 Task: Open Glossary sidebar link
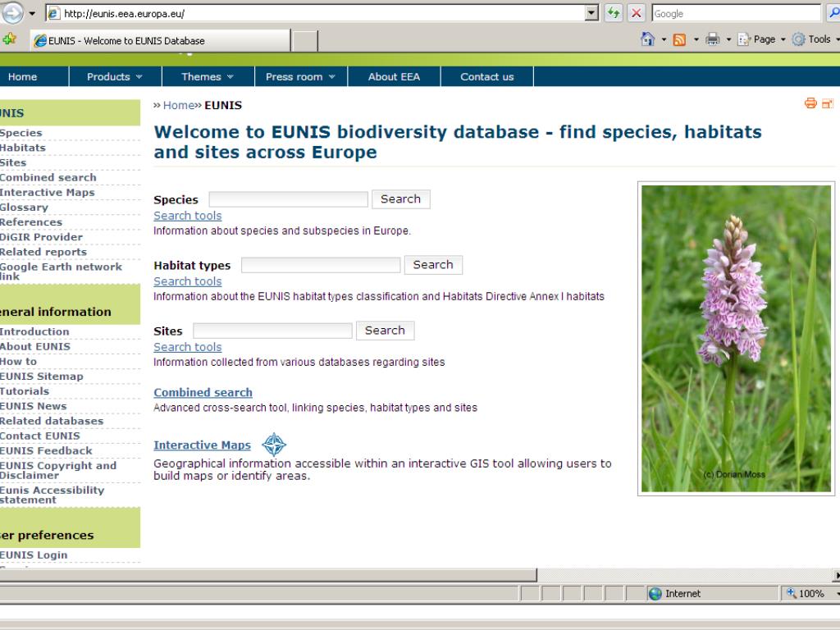click(x=24, y=208)
